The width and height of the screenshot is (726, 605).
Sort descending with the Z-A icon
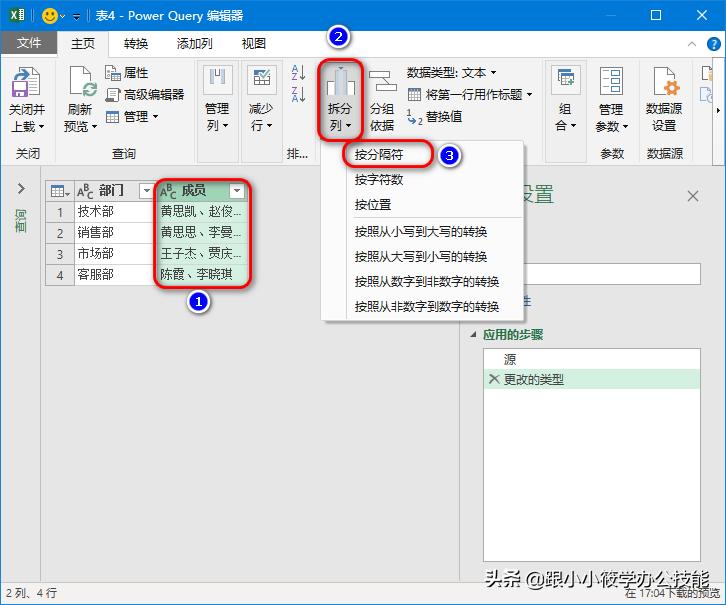pos(298,94)
